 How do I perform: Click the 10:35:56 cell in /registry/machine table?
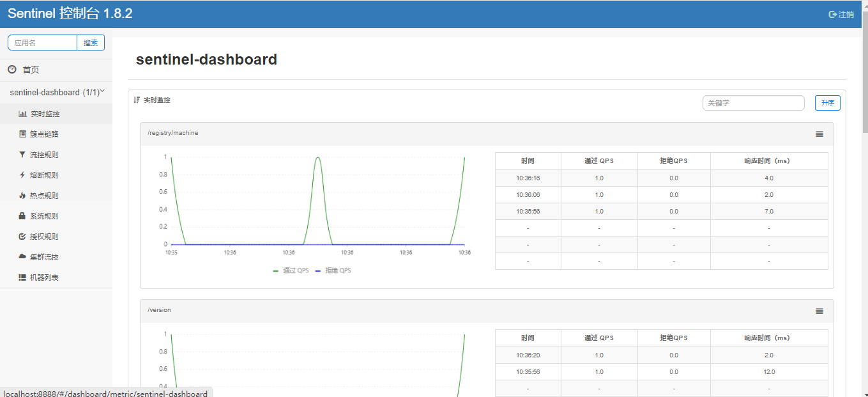click(528, 212)
